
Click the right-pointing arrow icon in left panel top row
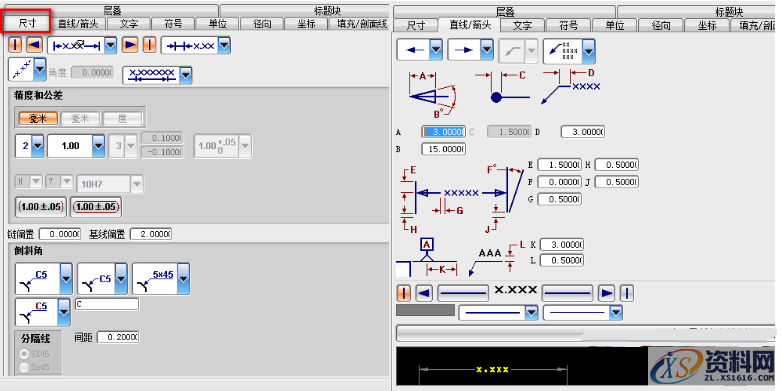click(x=130, y=45)
